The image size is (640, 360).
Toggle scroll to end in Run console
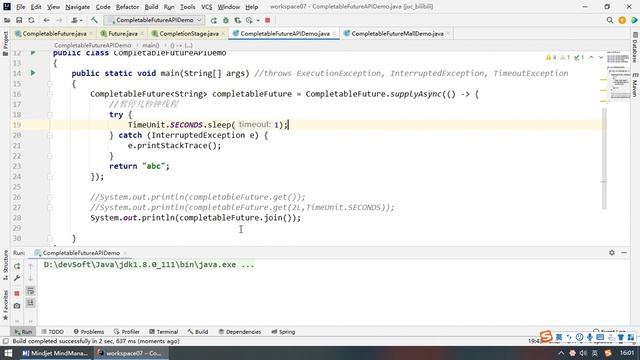pyautogui.click(x=30, y=302)
